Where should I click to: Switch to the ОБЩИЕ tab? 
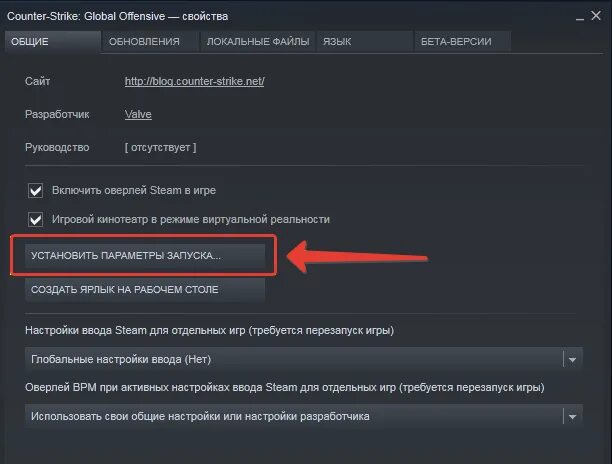(53, 42)
